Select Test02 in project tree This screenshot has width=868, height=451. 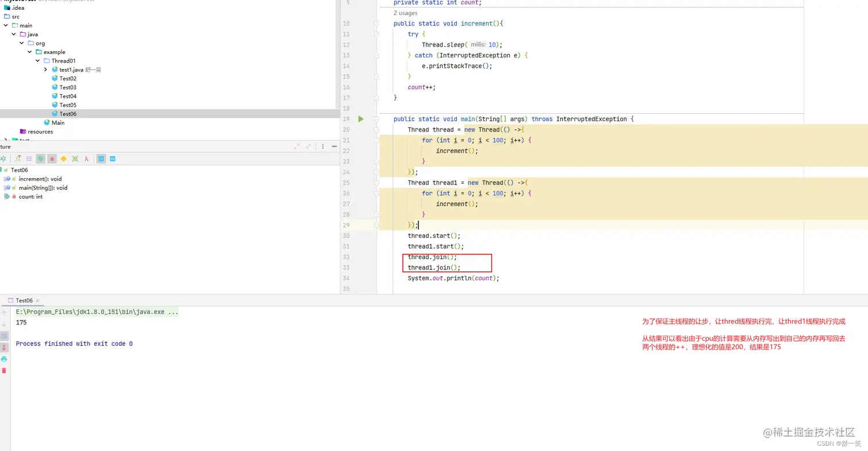(68, 79)
